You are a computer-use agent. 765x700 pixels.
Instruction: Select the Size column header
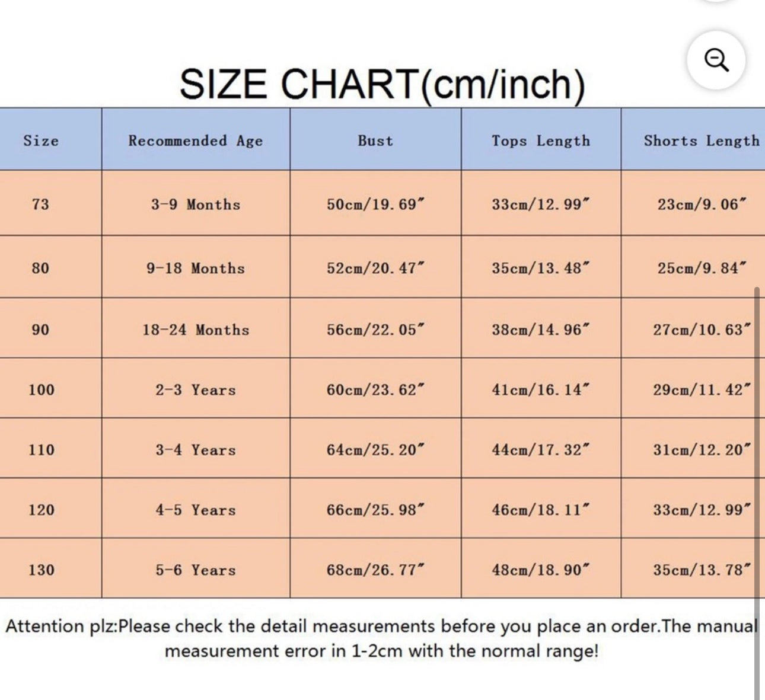[x=41, y=140]
